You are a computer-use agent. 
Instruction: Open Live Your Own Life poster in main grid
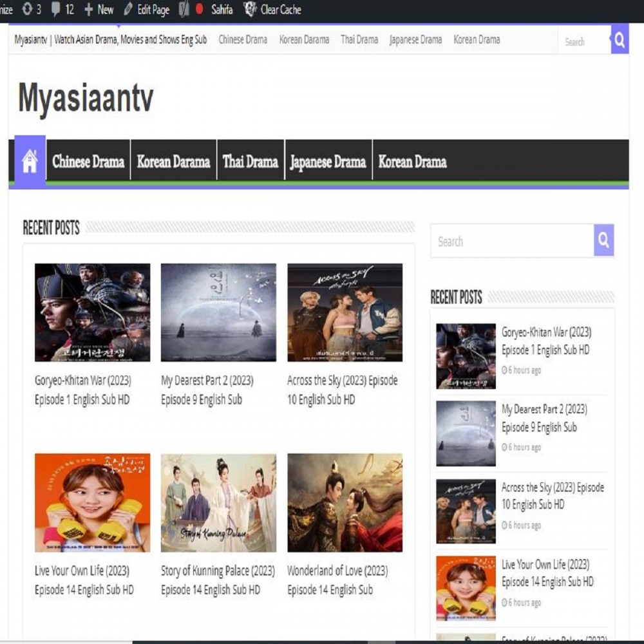pyautogui.click(x=92, y=503)
